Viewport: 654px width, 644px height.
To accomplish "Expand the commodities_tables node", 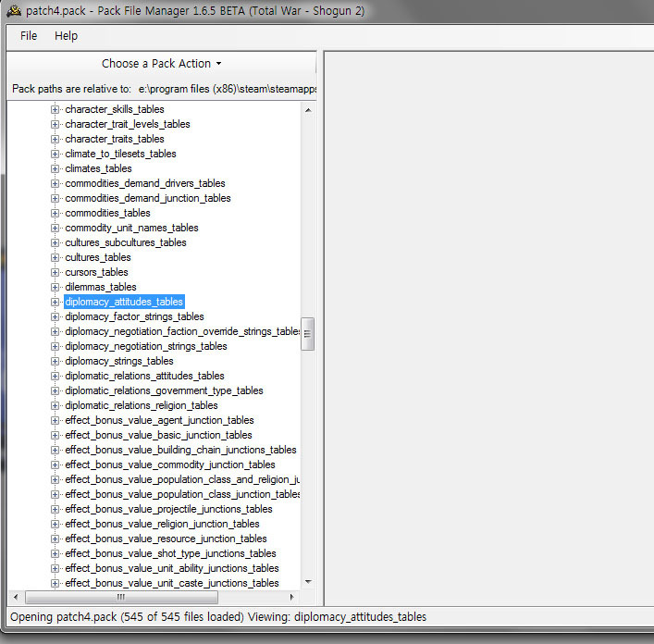I will click(x=55, y=213).
